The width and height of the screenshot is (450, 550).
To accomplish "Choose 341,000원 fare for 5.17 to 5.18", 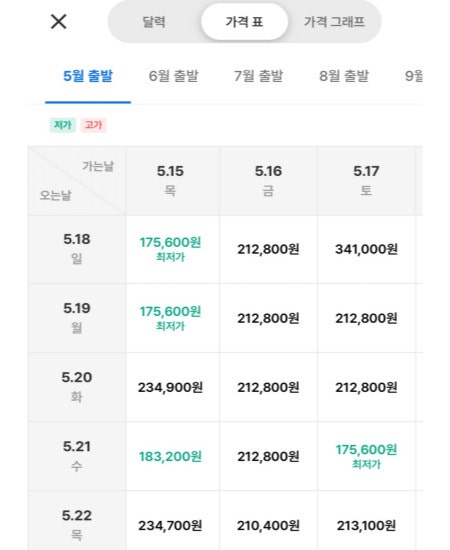I will click(x=366, y=249).
